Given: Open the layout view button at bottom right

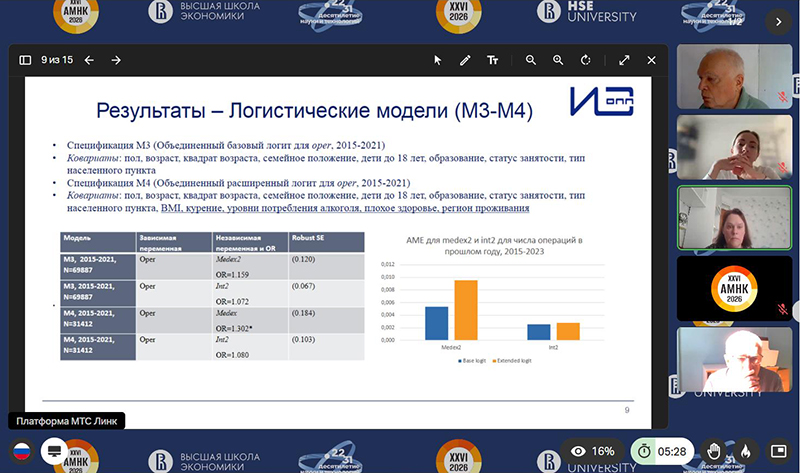Looking at the screenshot, I should coord(775,451).
